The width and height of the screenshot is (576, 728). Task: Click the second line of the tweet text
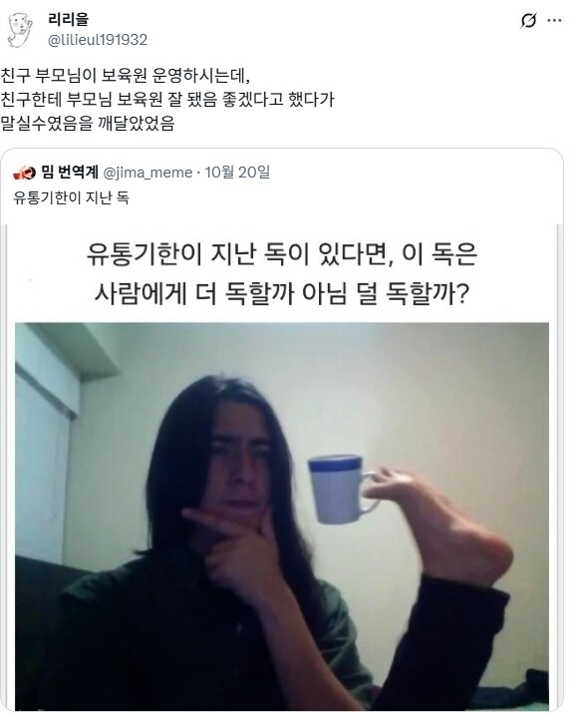[167, 100]
